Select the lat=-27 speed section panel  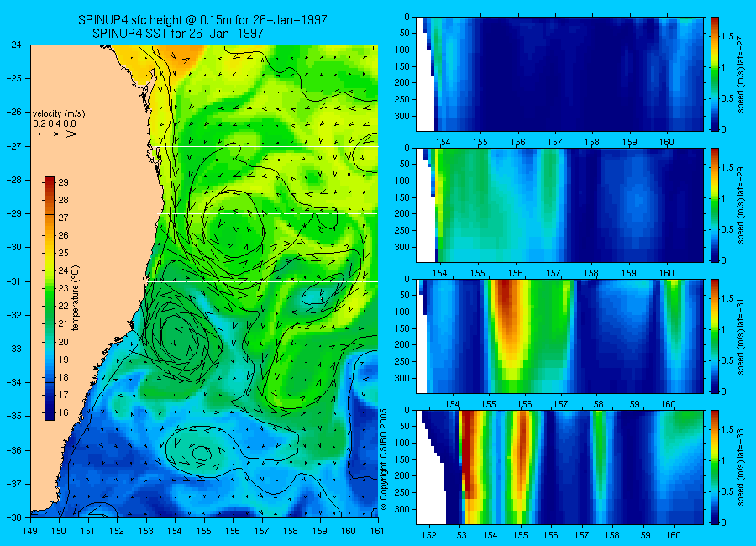559,74
